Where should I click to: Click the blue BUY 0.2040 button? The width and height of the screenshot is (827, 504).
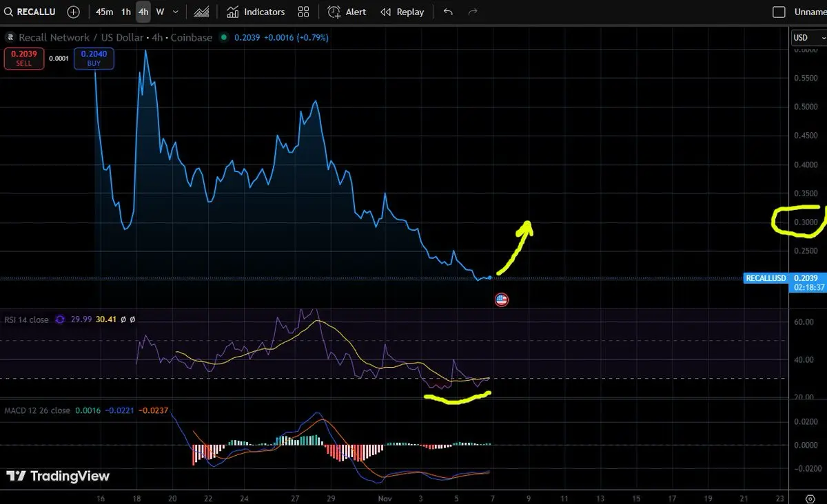(x=94, y=58)
